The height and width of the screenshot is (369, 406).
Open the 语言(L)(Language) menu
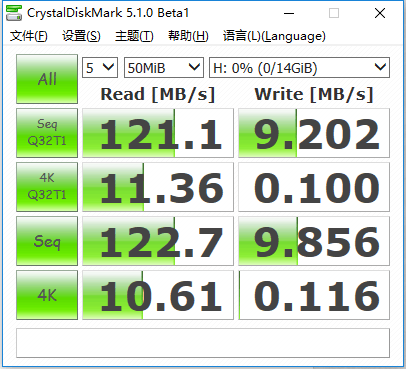click(274, 36)
